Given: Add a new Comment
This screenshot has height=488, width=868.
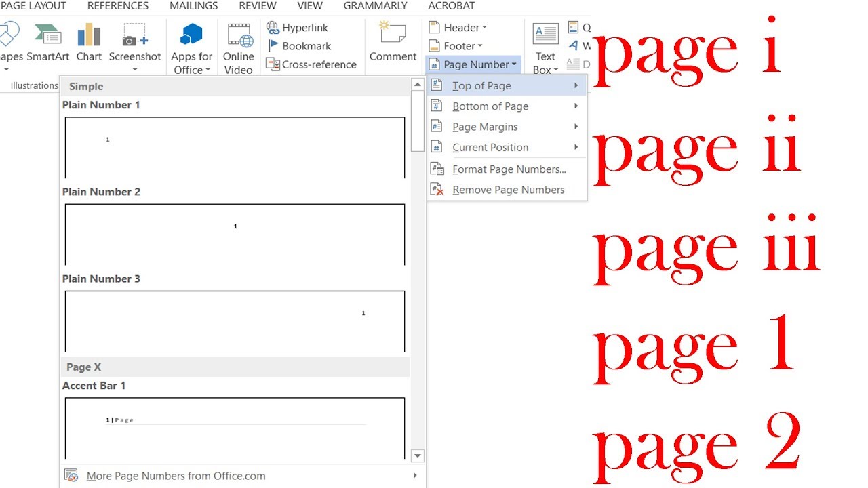Looking at the screenshot, I should tap(393, 43).
